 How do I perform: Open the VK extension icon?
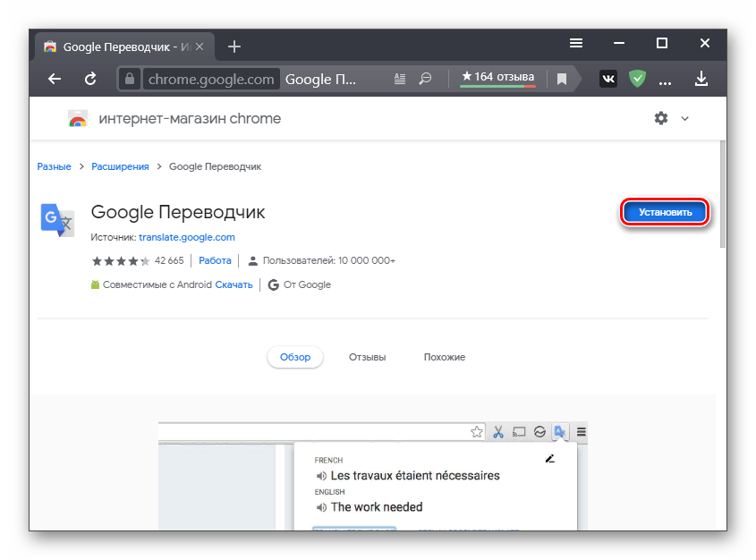click(x=607, y=79)
